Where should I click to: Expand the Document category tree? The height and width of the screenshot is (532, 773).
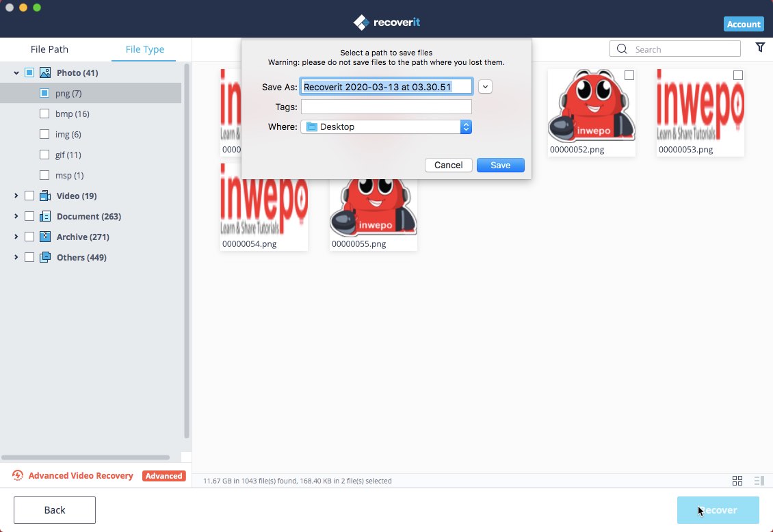[16, 216]
